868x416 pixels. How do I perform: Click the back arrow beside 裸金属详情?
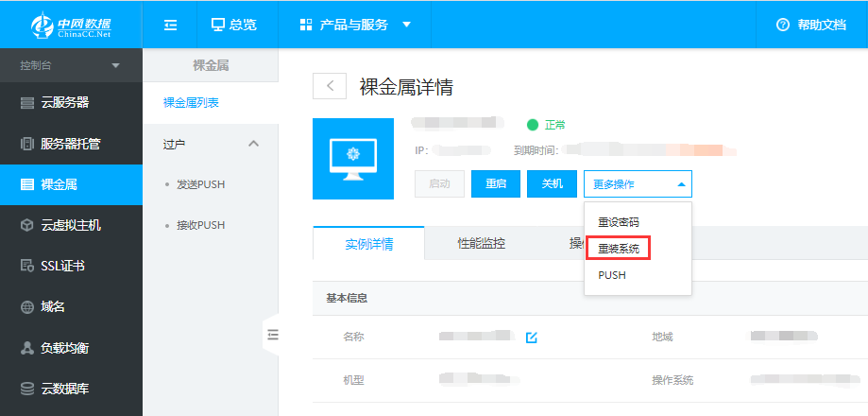pyautogui.click(x=330, y=86)
